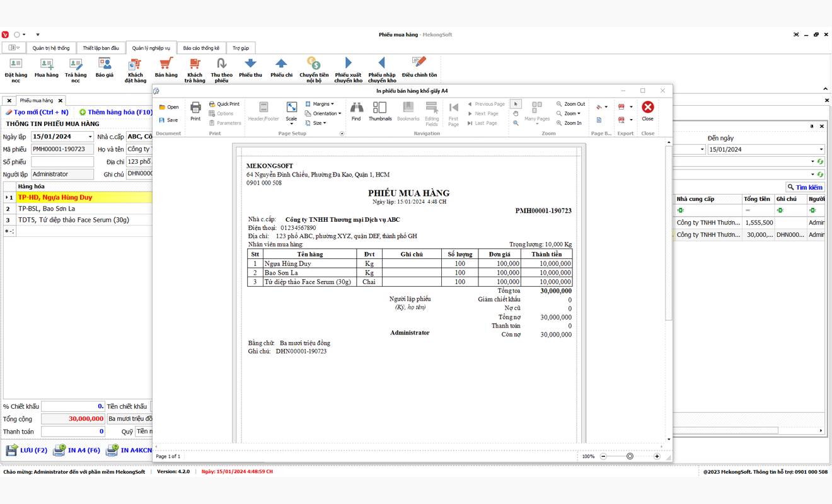Open the Page Setup dialog launcher

click(x=342, y=134)
